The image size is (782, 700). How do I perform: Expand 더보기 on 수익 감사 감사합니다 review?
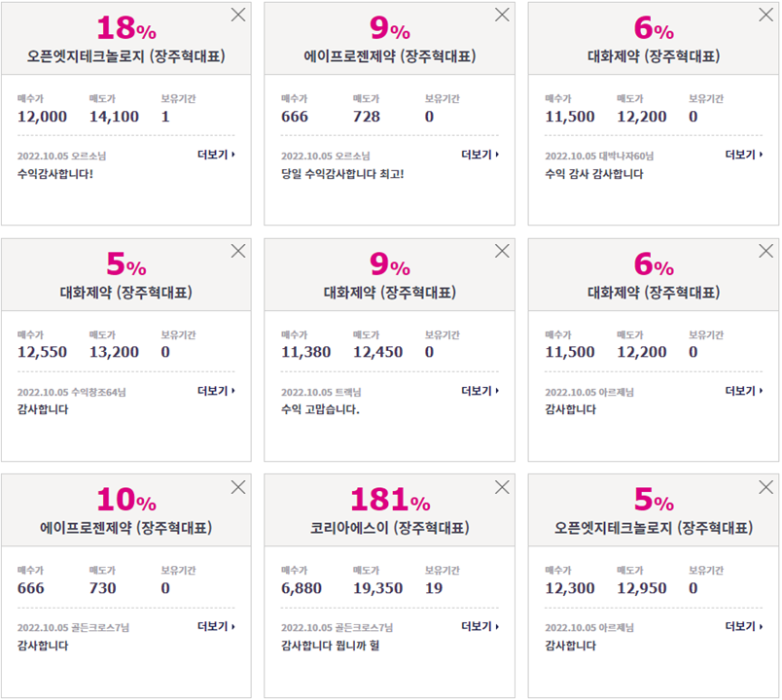coord(744,155)
